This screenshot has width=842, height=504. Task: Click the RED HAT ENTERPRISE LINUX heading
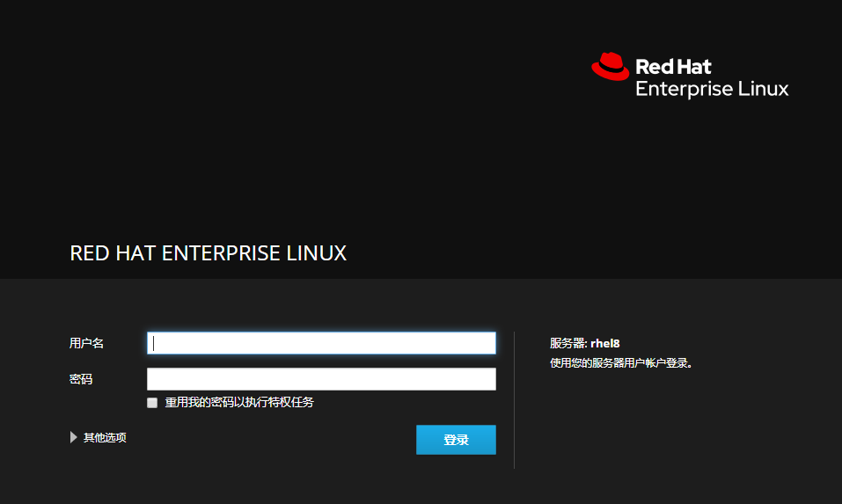point(209,253)
